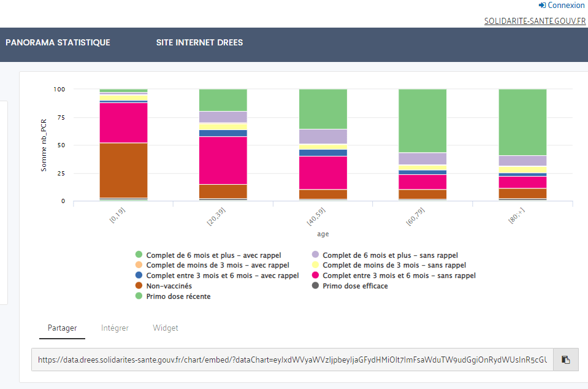Toggle 'Complet entre 3 mois et 6 mois – avec rappel'
The image size is (588, 389).
222,275
